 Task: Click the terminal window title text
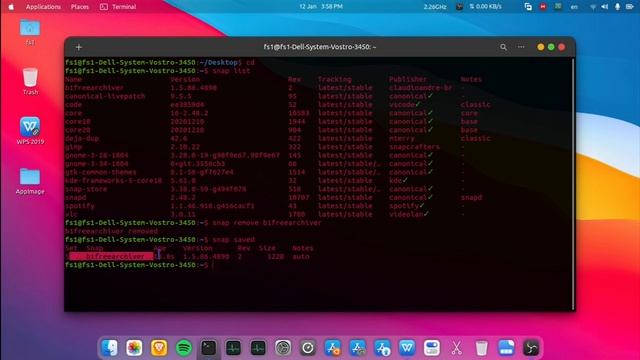coord(320,47)
